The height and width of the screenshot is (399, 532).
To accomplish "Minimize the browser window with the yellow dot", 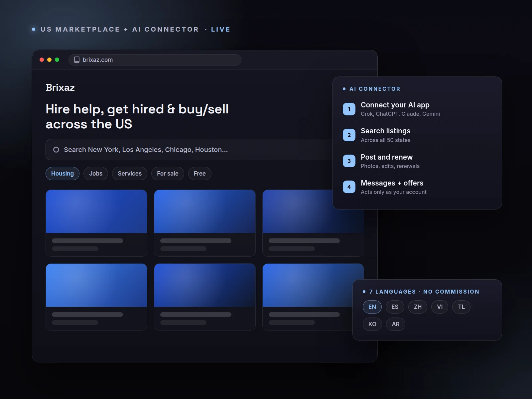I will point(50,60).
